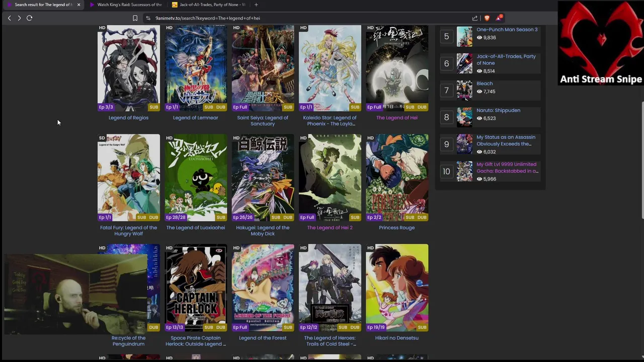Switch to the 'Jack-of-All-Trades, Party of None' tab

click(209, 5)
